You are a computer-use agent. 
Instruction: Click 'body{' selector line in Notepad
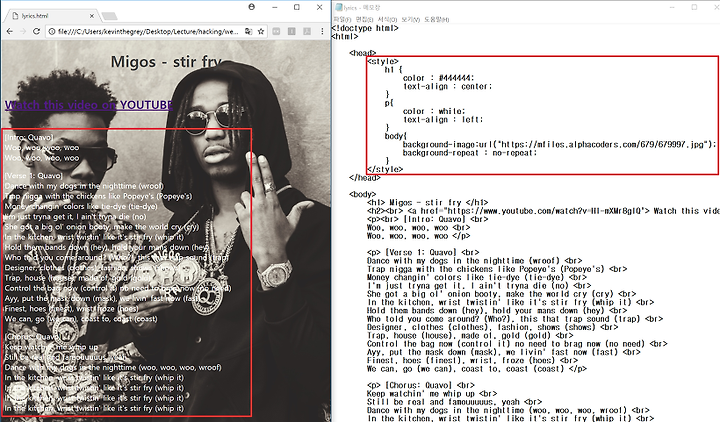coord(396,136)
